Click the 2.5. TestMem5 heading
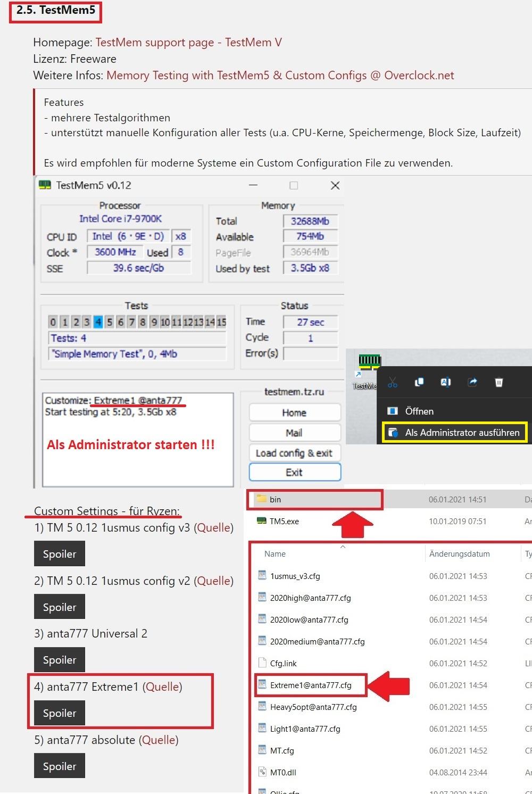Image resolution: width=532 pixels, height=794 pixels. point(55,10)
